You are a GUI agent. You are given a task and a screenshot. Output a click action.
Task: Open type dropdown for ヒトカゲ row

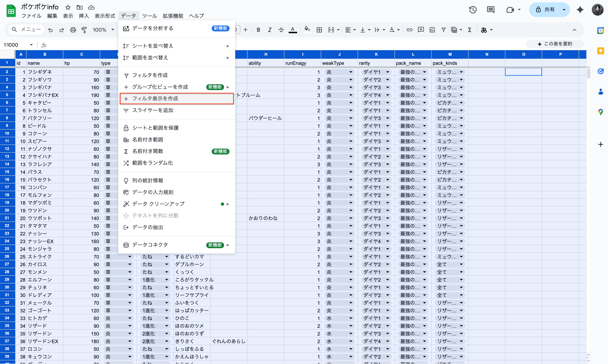pos(130,318)
